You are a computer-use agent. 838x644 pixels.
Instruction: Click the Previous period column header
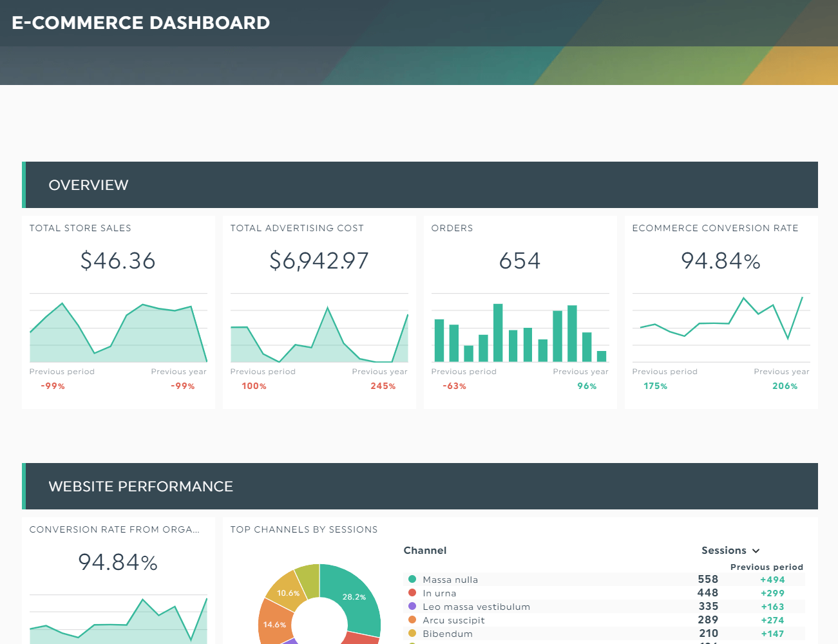tap(767, 567)
